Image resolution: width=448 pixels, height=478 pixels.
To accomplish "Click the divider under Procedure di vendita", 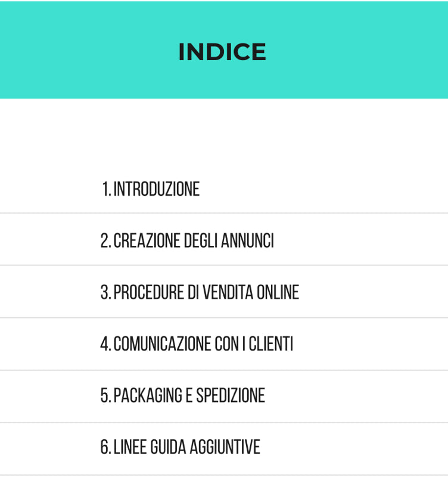I will [x=224, y=318].
